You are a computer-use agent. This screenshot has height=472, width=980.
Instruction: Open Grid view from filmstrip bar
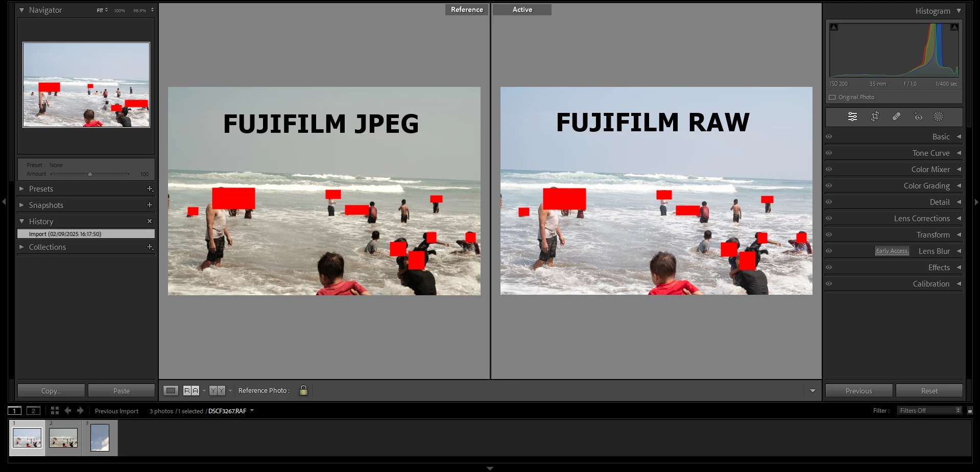55,411
